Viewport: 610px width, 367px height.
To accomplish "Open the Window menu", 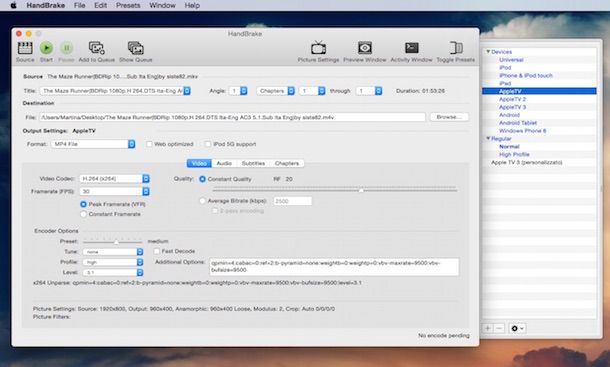I will tap(162, 5).
